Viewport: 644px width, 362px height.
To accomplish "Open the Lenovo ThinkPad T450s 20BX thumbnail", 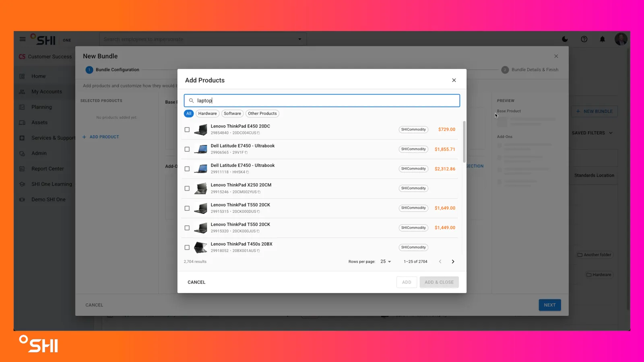I will coord(200,247).
